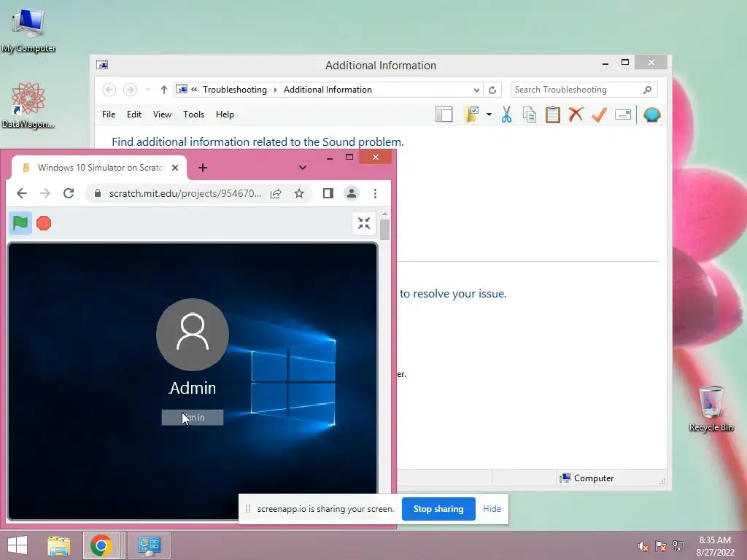Expand the address bar history dropdown

coord(476,90)
